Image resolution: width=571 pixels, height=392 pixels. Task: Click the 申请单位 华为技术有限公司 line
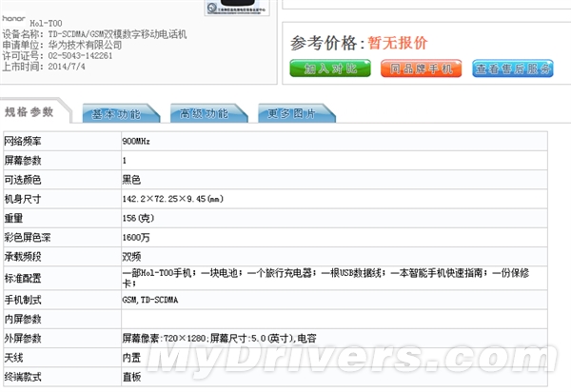click(62, 45)
